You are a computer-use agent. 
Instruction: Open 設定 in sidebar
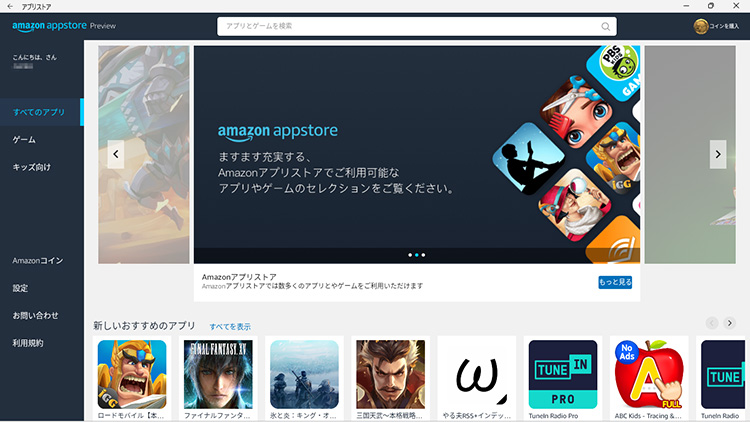click(20, 288)
